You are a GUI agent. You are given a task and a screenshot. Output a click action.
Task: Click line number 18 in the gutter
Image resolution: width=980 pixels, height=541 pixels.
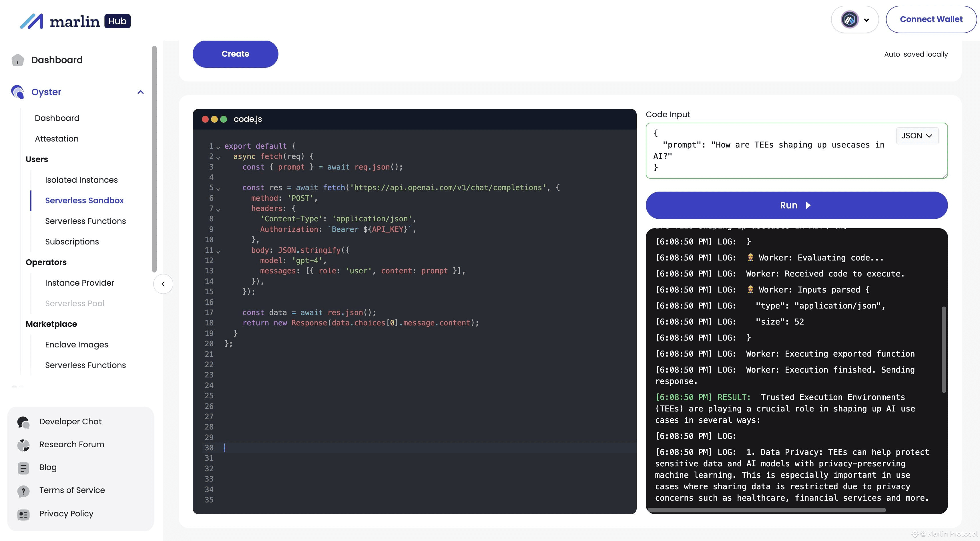pos(209,323)
